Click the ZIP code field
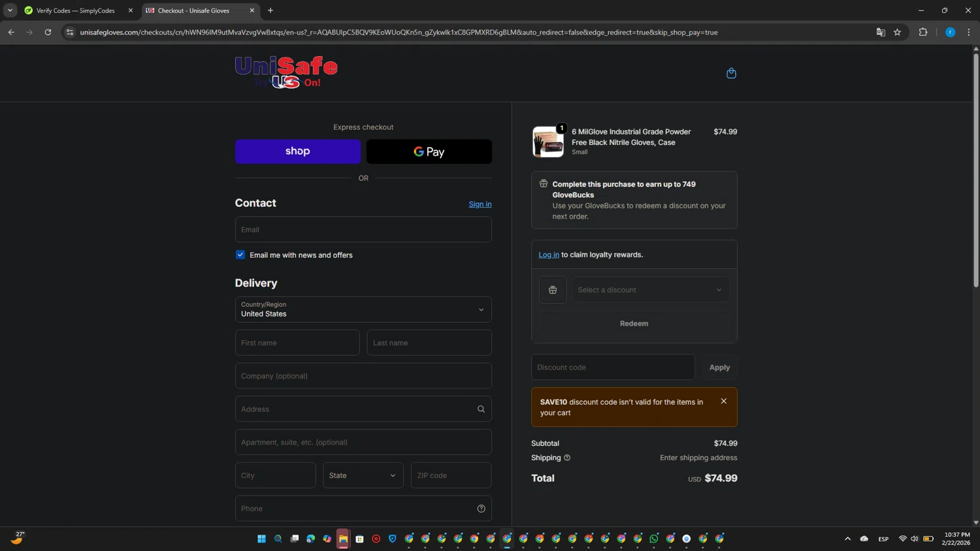 451,475
